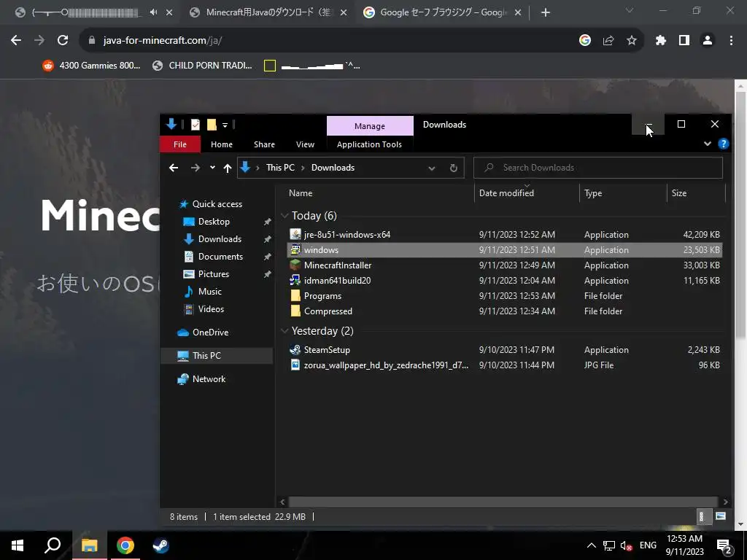Viewport: 747px width, 560px height.
Task: Click New folder icon in Explorer title bar
Action: 212,125
